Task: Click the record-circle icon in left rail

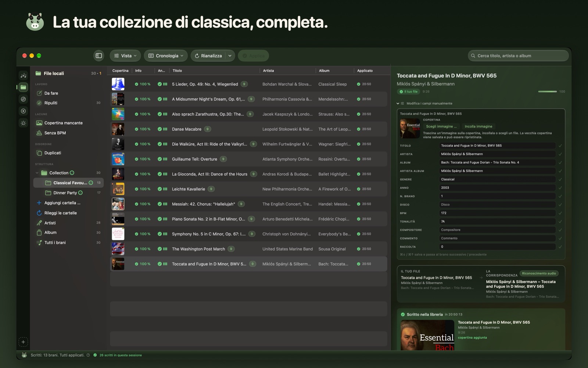Action: 23,111
